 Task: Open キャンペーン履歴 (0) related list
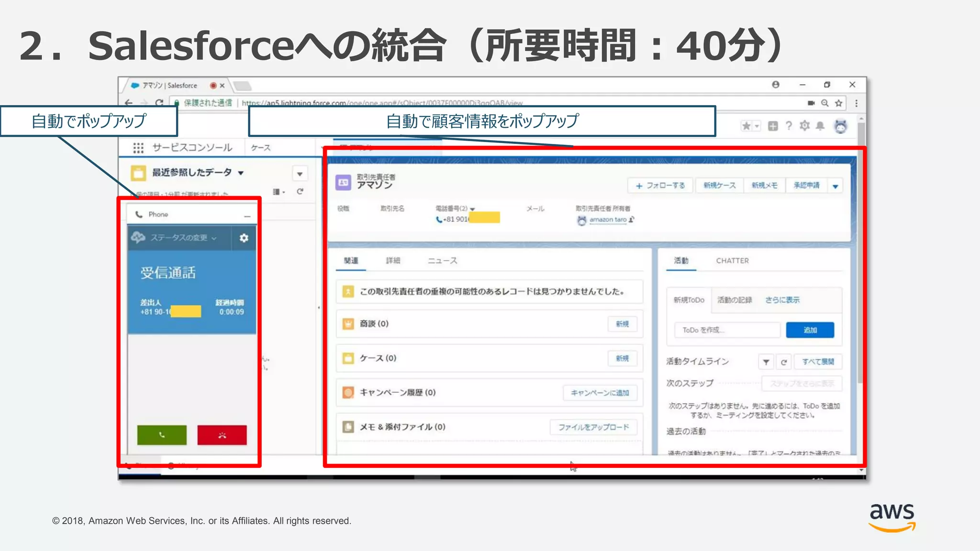[398, 393]
